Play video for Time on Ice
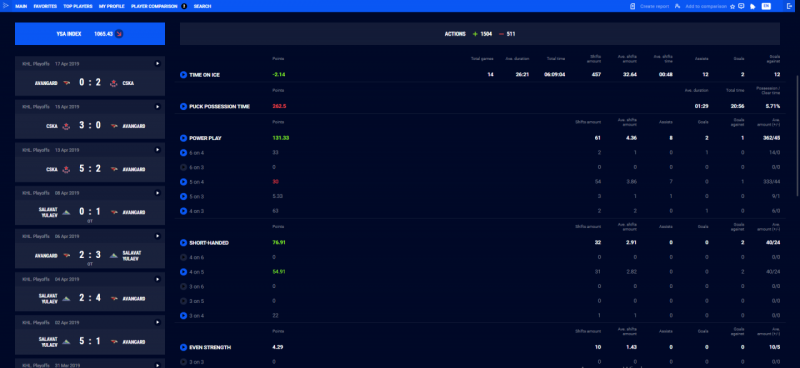 coord(183,75)
